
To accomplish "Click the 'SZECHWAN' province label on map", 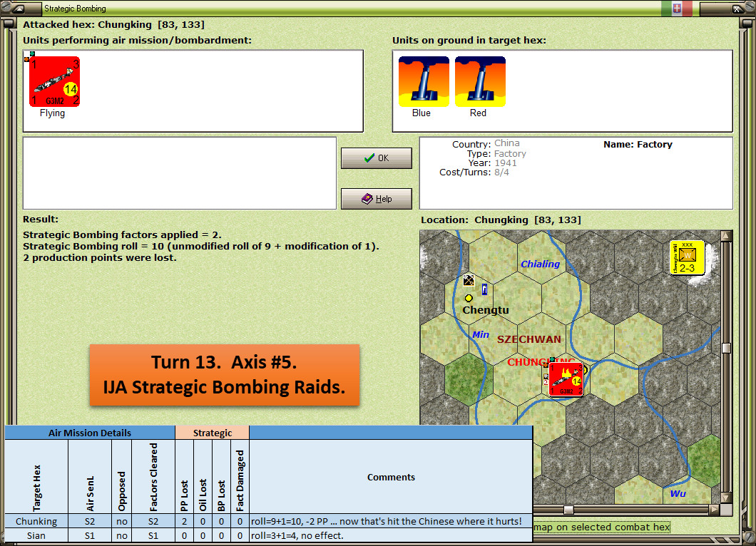I will 529,339.
